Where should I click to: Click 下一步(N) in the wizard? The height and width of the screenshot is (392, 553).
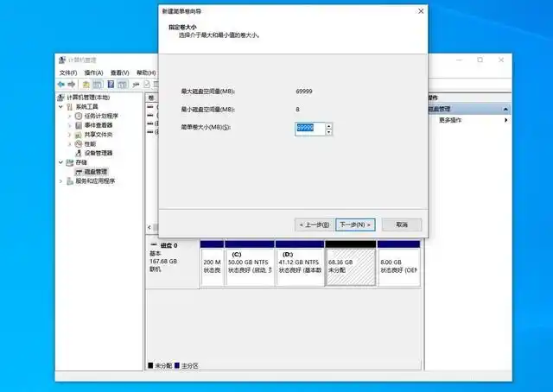[355, 224]
